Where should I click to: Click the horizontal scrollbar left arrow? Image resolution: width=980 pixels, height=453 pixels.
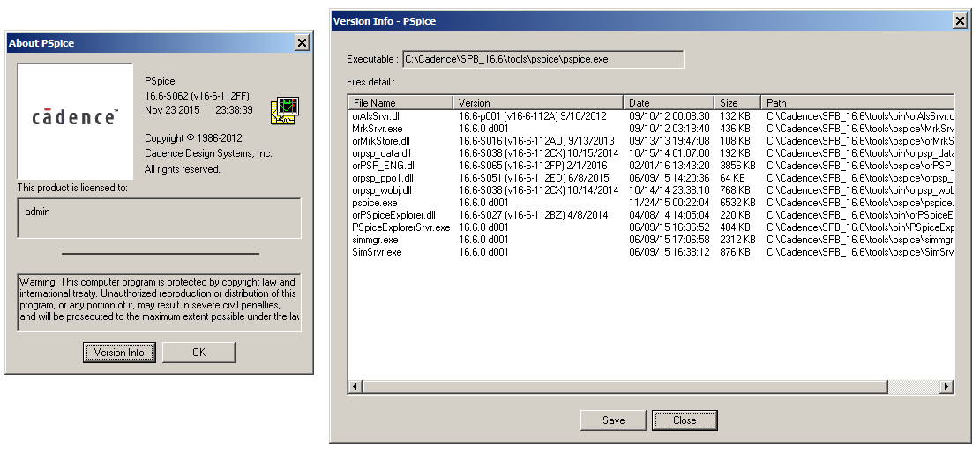pos(355,387)
